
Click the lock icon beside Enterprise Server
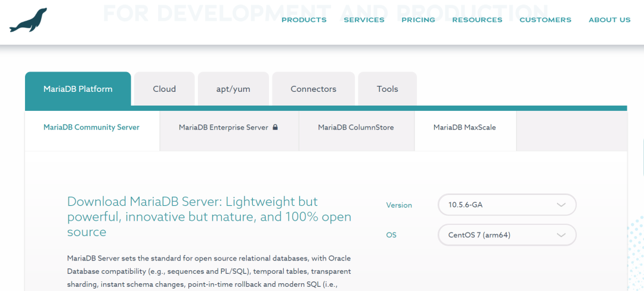click(x=275, y=128)
